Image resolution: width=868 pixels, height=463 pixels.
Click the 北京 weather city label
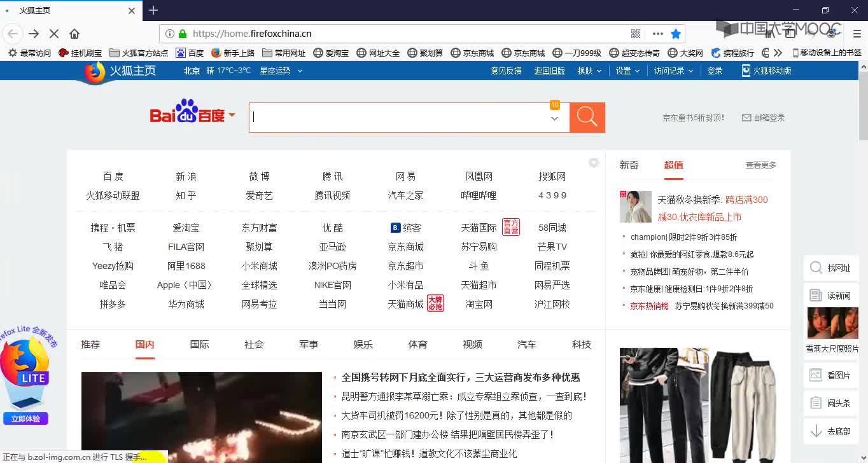tap(192, 71)
